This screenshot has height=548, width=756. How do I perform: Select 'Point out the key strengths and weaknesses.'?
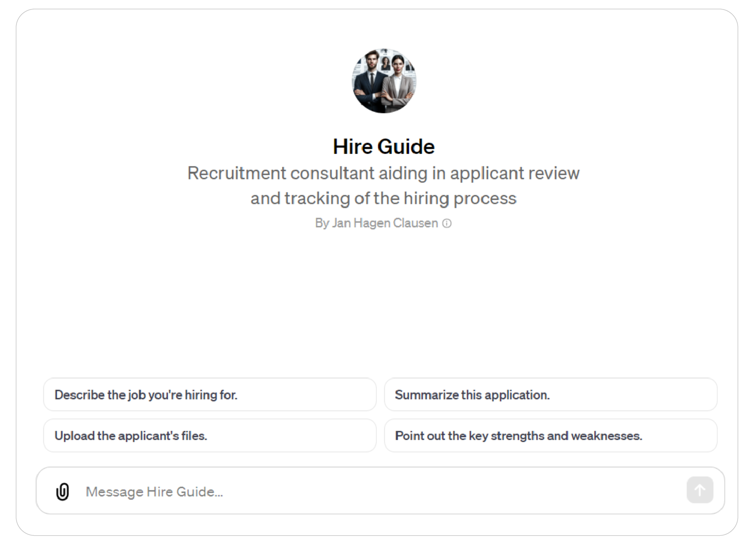point(551,436)
